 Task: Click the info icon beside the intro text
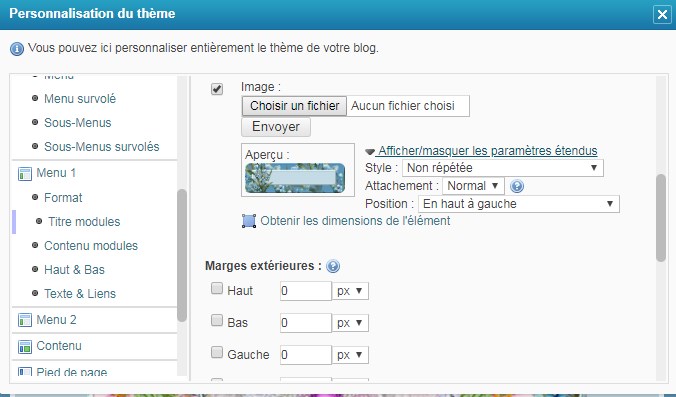(x=17, y=49)
